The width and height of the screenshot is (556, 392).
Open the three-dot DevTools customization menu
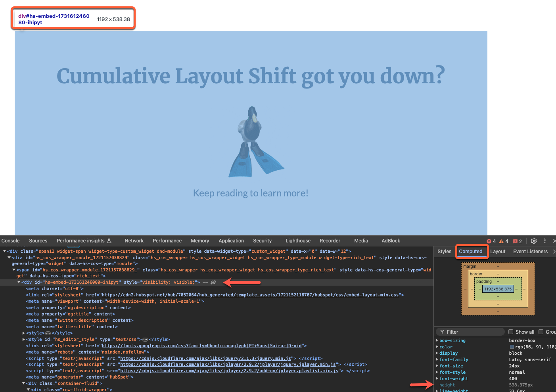[544, 241]
